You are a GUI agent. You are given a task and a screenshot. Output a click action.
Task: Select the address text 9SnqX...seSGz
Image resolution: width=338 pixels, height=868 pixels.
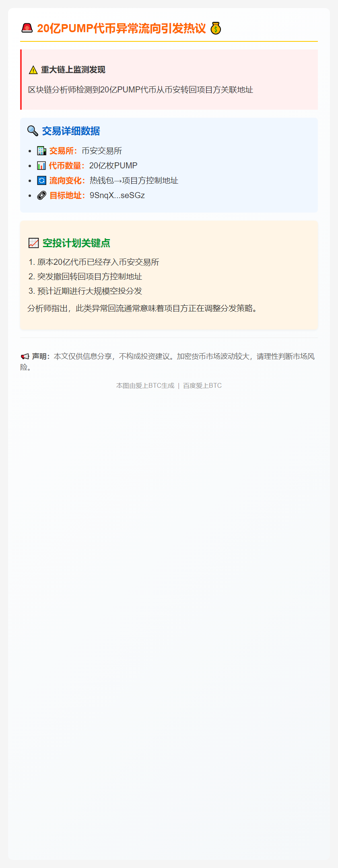(117, 195)
